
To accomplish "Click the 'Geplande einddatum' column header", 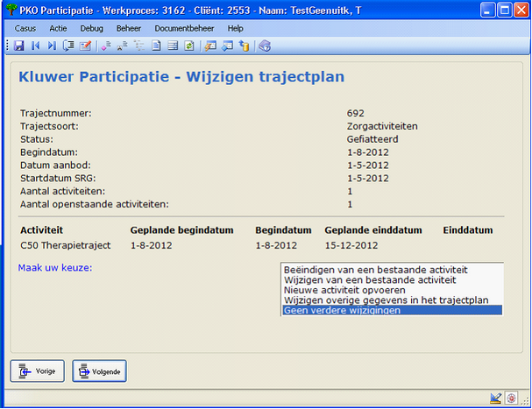I will pos(373,230).
